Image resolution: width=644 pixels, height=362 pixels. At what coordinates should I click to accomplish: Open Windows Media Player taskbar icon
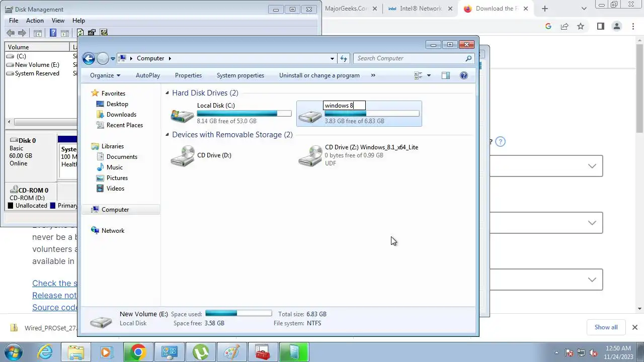106,352
